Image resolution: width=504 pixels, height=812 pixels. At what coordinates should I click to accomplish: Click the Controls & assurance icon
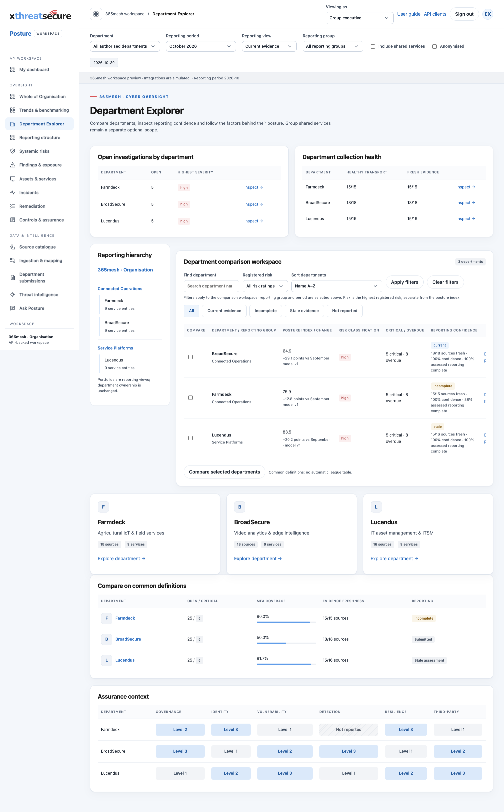point(13,220)
